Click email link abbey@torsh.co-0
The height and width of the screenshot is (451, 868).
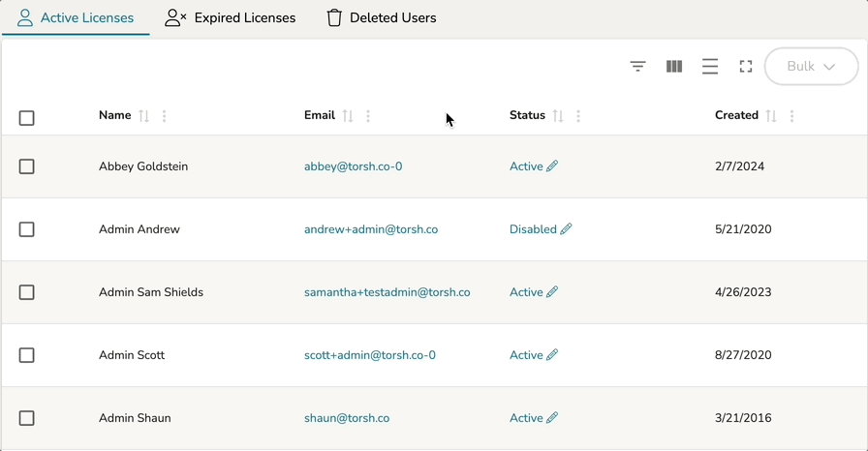[353, 166]
